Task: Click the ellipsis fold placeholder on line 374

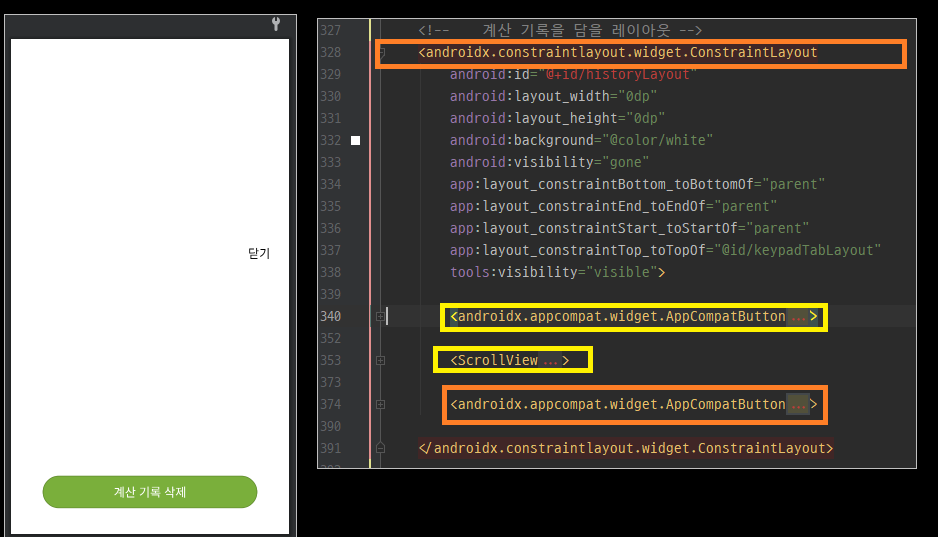Action: (x=798, y=405)
